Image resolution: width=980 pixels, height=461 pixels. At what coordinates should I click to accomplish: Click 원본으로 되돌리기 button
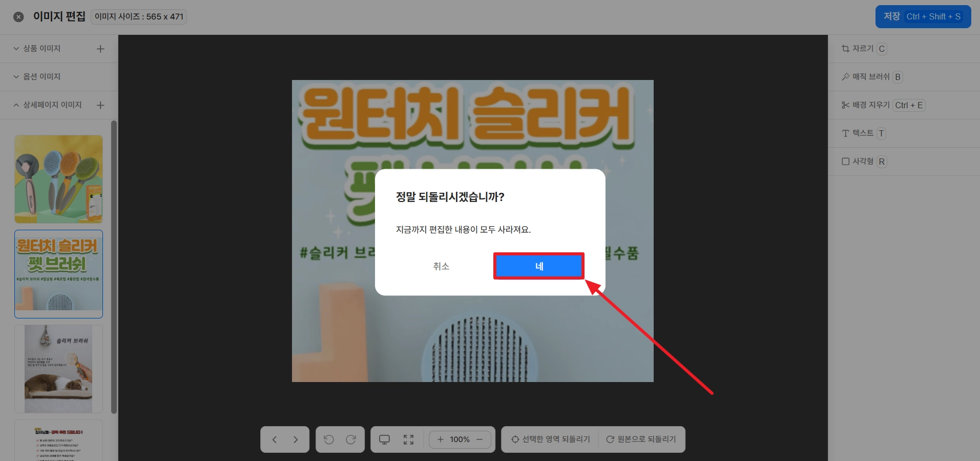click(x=641, y=439)
